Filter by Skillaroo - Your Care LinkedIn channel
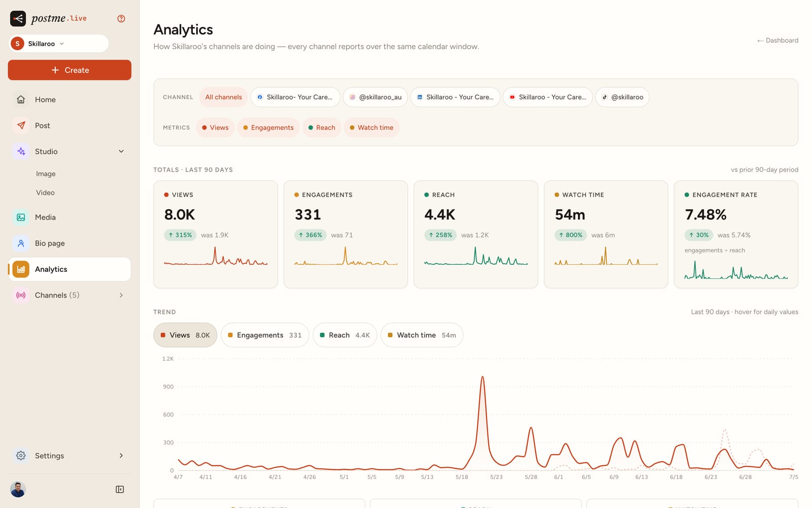The height and width of the screenshot is (508, 812). coord(455,97)
